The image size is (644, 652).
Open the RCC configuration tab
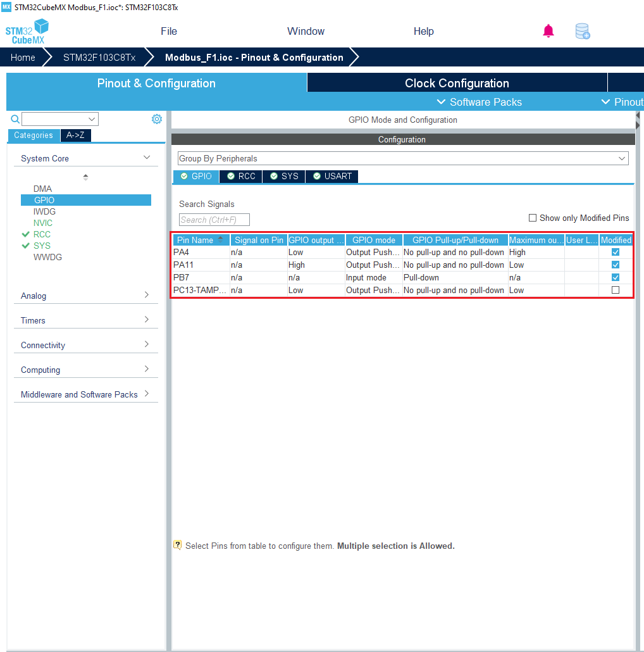[x=241, y=177]
